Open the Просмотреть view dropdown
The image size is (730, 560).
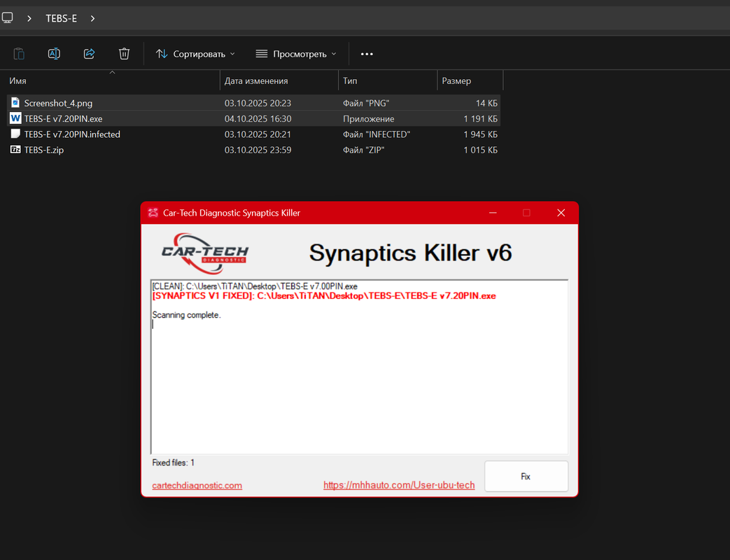pyautogui.click(x=296, y=54)
